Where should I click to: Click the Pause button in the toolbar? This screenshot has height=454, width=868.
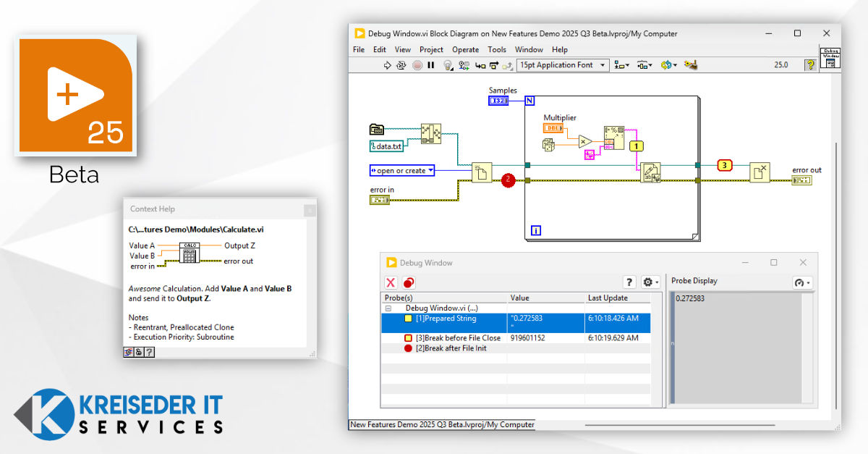(431, 65)
